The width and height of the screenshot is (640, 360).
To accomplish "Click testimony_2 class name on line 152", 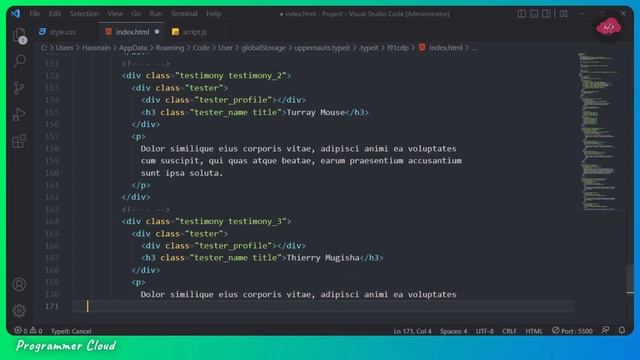I will coord(255,76).
